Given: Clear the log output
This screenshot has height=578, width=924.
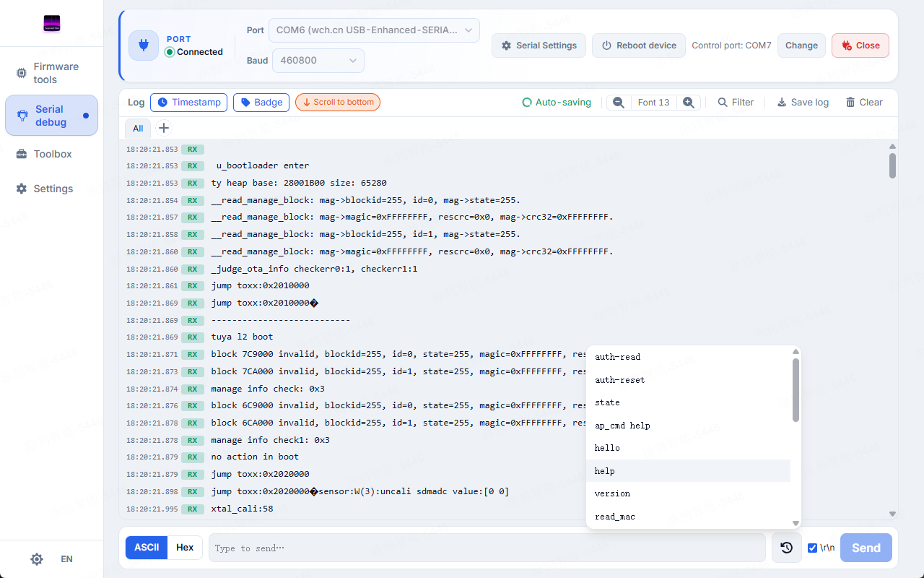Looking at the screenshot, I should pyautogui.click(x=864, y=103).
